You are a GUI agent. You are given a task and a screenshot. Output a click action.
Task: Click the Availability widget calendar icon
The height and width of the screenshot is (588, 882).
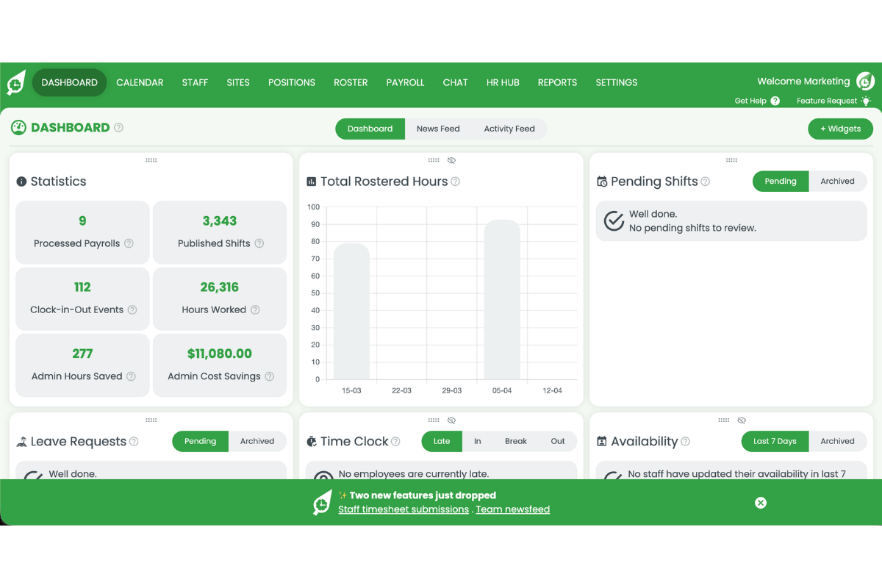tap(603, 441)
